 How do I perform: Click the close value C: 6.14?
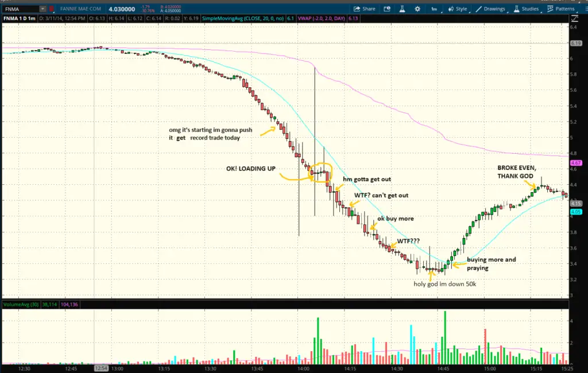(x=154, y=18)
